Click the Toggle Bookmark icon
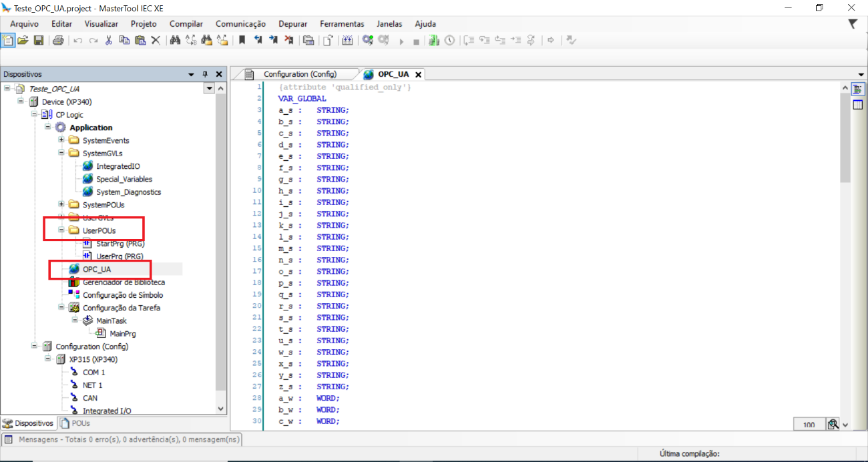The height and width of the screenshot is (462, 868). click(x=242, y=40)
